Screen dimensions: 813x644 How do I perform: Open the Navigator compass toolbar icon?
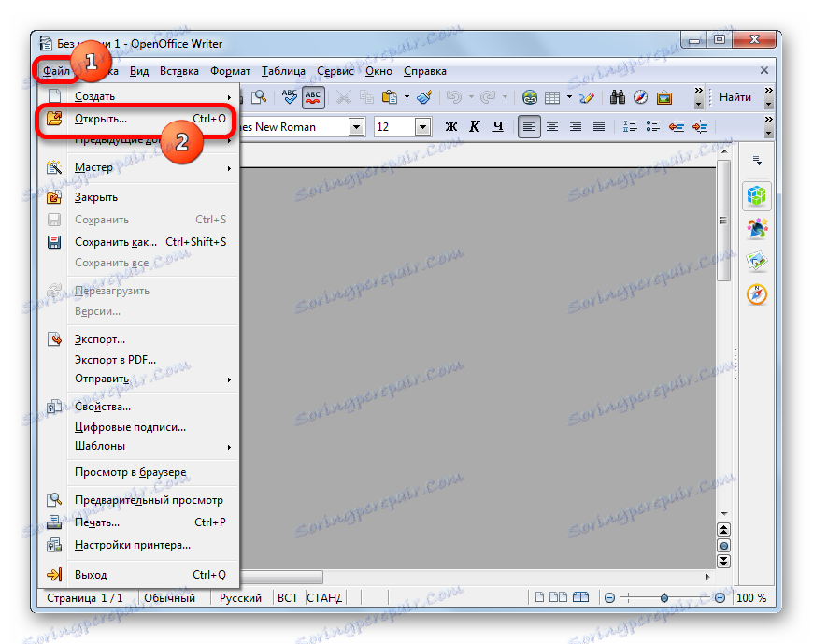(x=640, y=97)
